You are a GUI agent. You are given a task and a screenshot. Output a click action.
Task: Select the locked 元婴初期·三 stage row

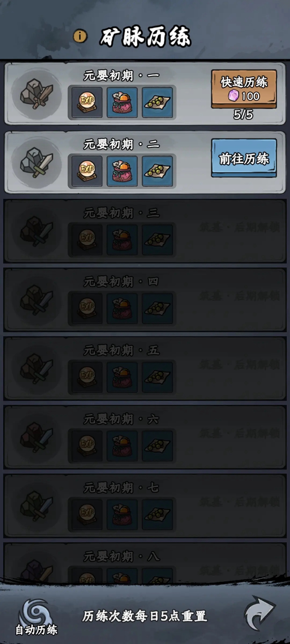click(145, 231)
